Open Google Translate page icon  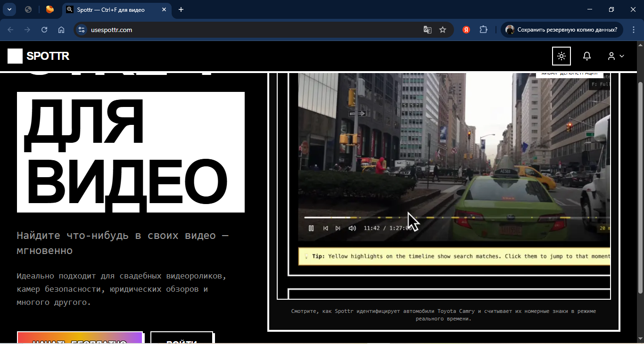point(427,30)
